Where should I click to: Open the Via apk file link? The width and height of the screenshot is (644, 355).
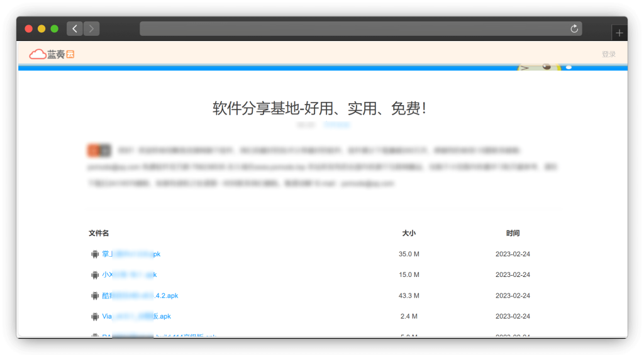tap(136, 316)
